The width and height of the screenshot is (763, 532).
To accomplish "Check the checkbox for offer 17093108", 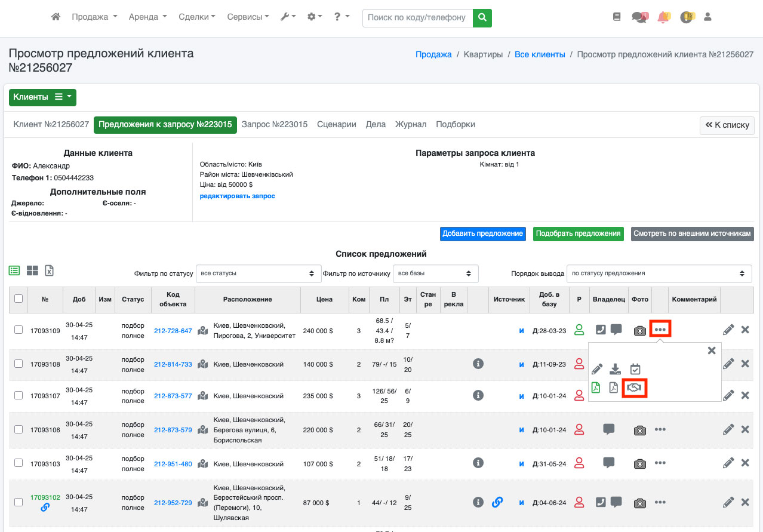I will (19, 364).
